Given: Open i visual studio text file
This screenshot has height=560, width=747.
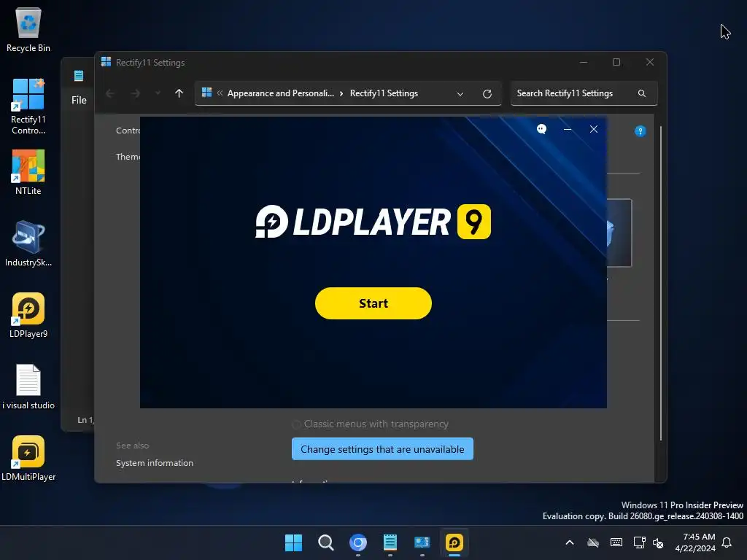Looking at the screenshot, I should click(x=28, y=386).
